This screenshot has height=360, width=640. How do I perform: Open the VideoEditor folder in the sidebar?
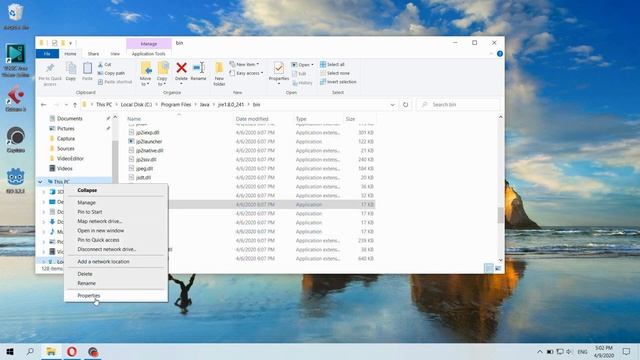[x=70, y=158]
